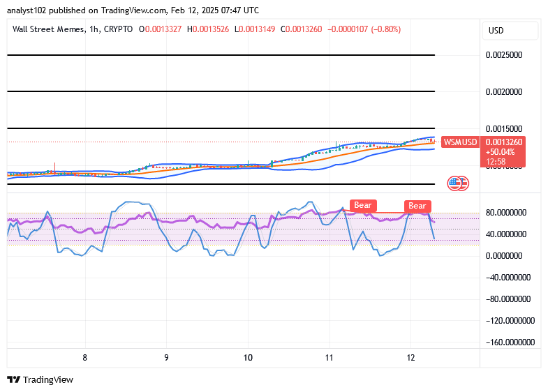Screen dimensions: 548x392
Task: Click the high value H0.0013526
Action: coord(208,29)
